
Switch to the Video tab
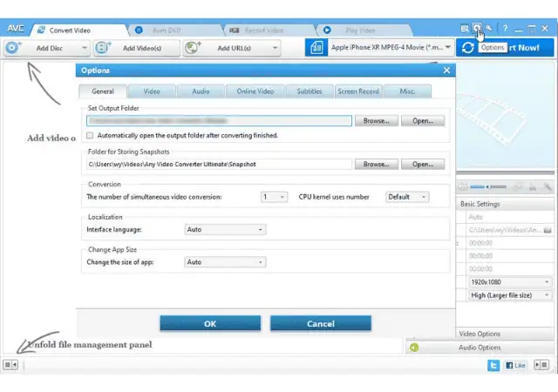(152, 91)
